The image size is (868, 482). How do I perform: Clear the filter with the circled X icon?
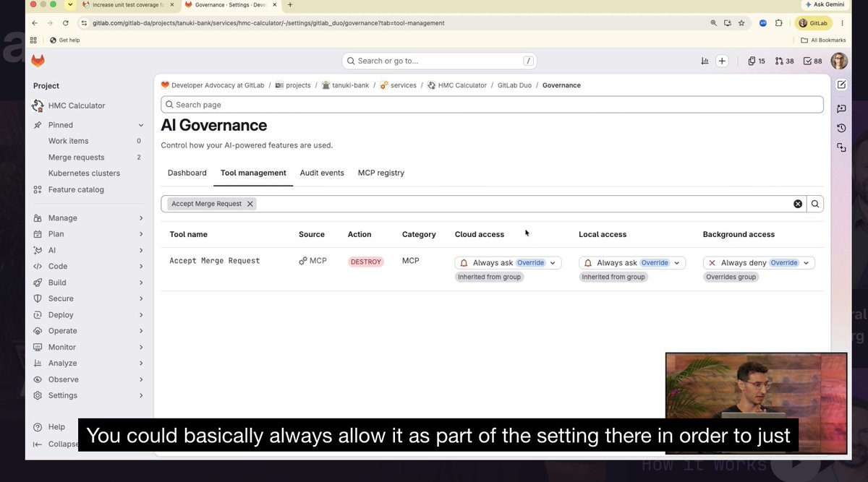pos(798,204)
